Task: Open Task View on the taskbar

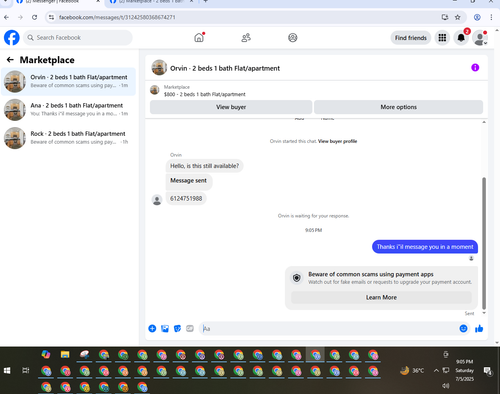Action: coord(26,370)
